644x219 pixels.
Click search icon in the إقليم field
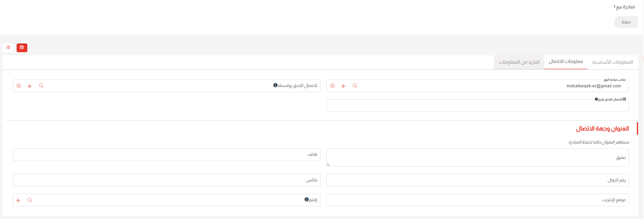coord(30,200)
